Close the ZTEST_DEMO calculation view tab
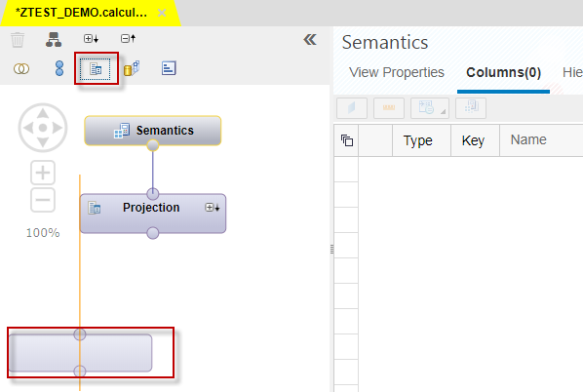The width and height of the screenshot is (583, 392). click(162, 13)
